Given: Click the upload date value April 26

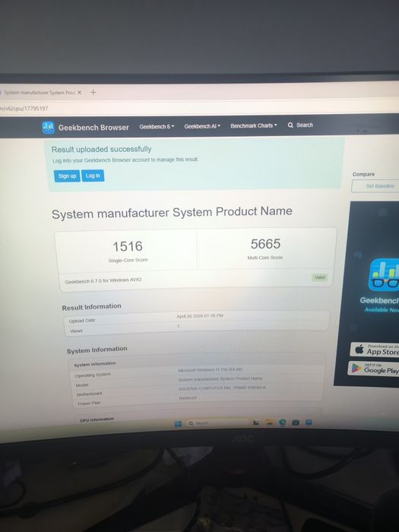Looking at the screenshot, I should (200, 316).
